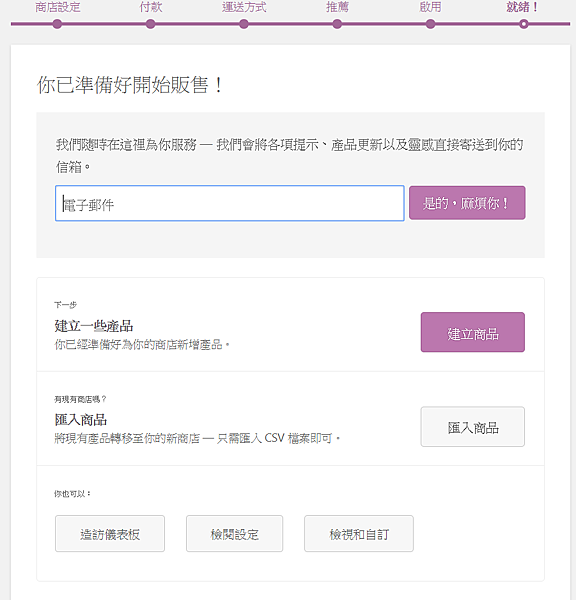This screenshot has height=600, width=576.
Task: Click the progress dot under 推薦
Action: pos(337,24)
